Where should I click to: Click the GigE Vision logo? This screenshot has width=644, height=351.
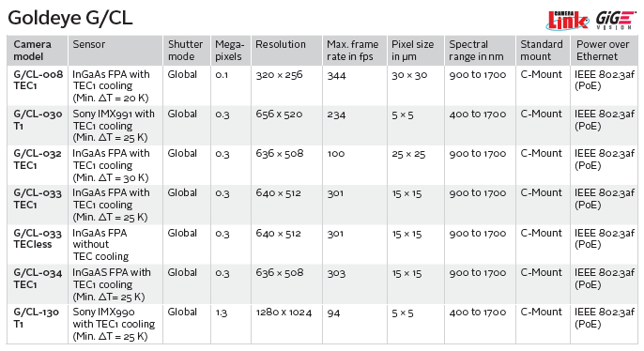616,21
